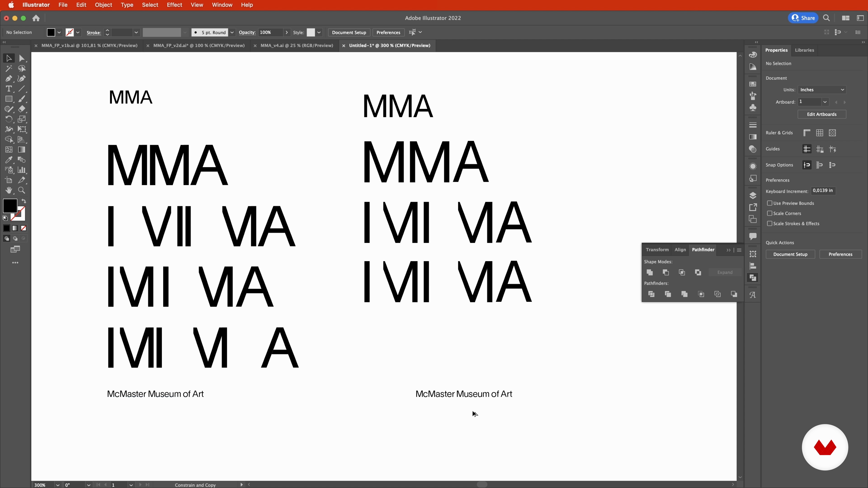868x488 pixels.
Task: Click the Share button
Action: coord(803,18)
